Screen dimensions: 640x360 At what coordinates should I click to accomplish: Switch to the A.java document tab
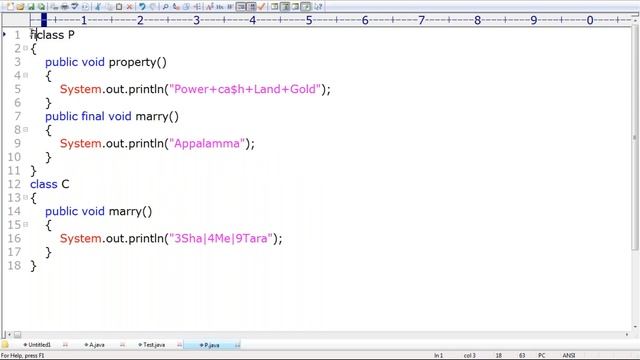[x=96, y=345]
